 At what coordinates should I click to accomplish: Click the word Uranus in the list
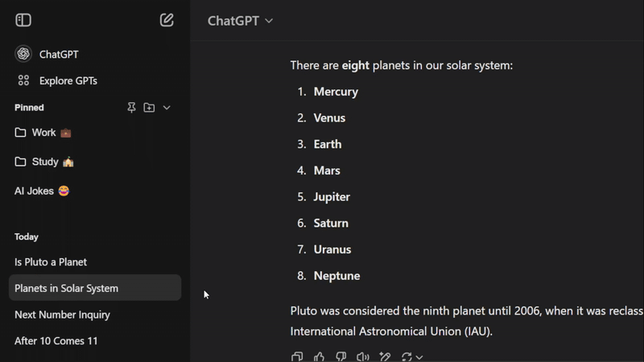(x=332, y=249)
